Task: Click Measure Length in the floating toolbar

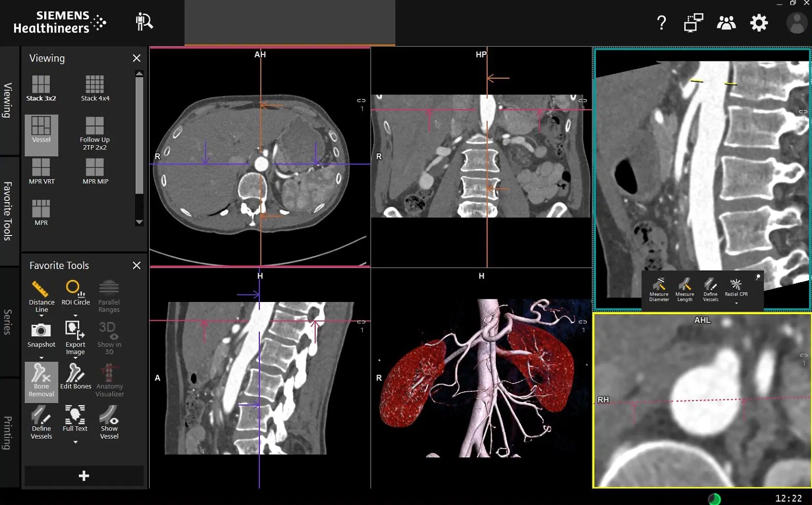Action: pos(685,290)
